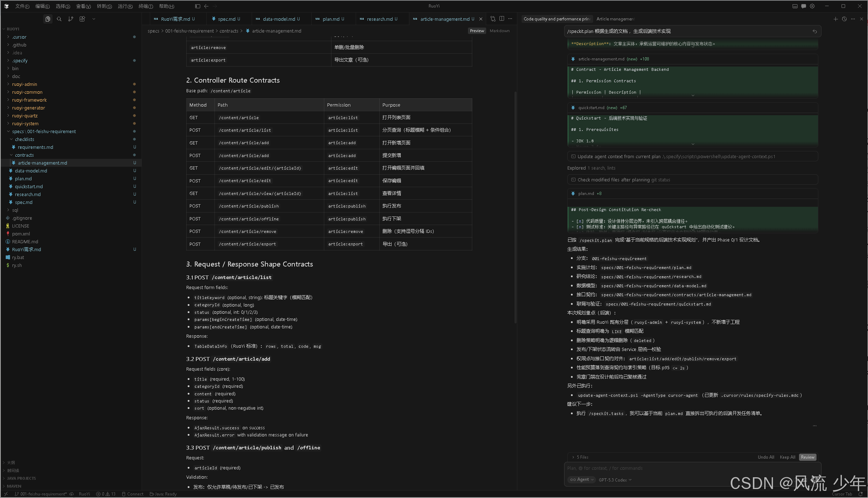This screenshot has height=498, width=868.
Task: Start a new chat with plus icon
Action: (835, 19)
